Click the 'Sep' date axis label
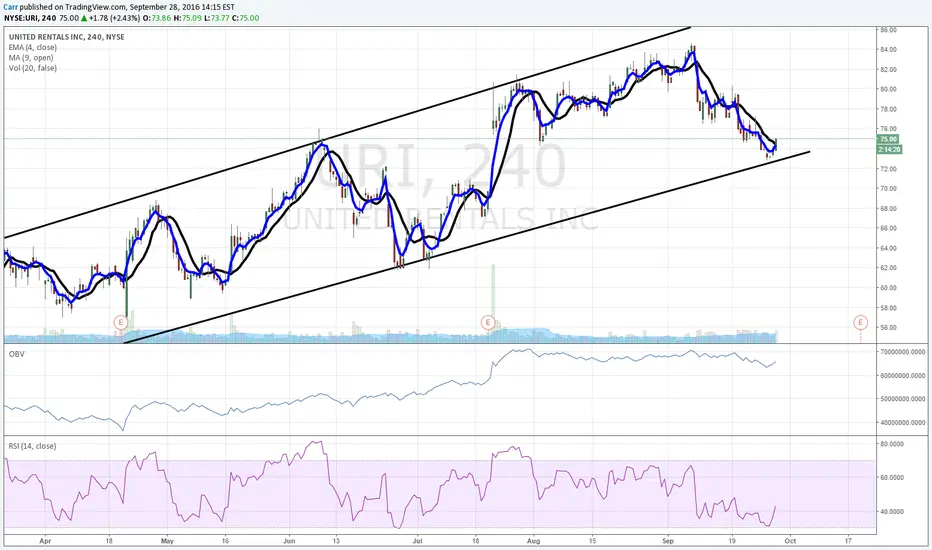This screenshot has height=550, width=932. [668, 541]
